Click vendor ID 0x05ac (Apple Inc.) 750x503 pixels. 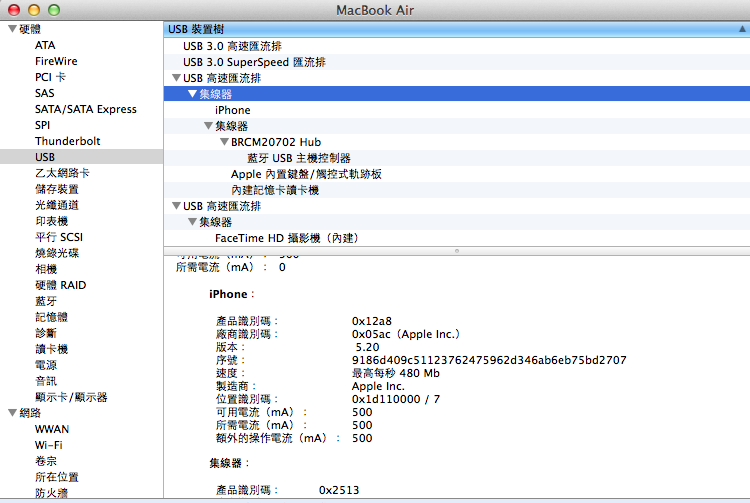(x=406, y=334)
